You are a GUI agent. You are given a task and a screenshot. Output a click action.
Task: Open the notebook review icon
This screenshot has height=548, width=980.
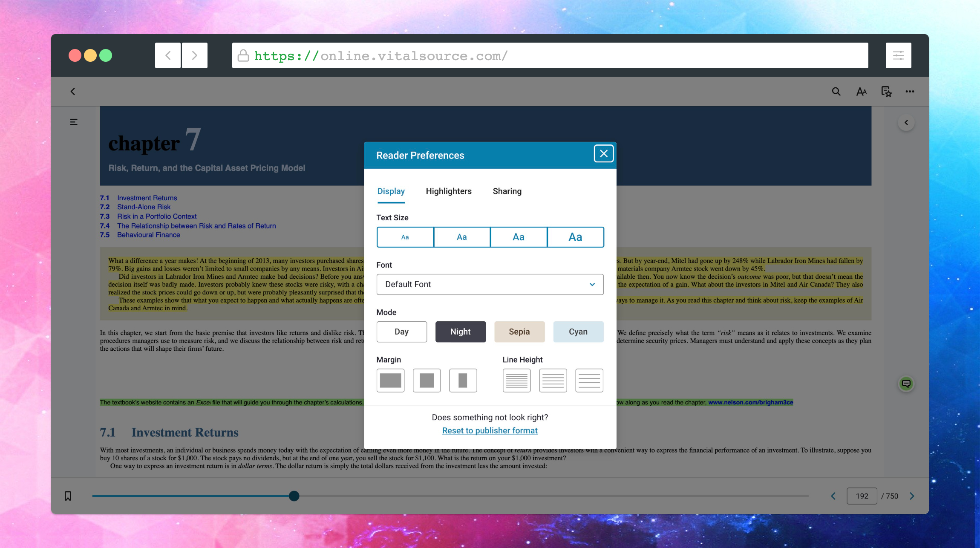886,91
